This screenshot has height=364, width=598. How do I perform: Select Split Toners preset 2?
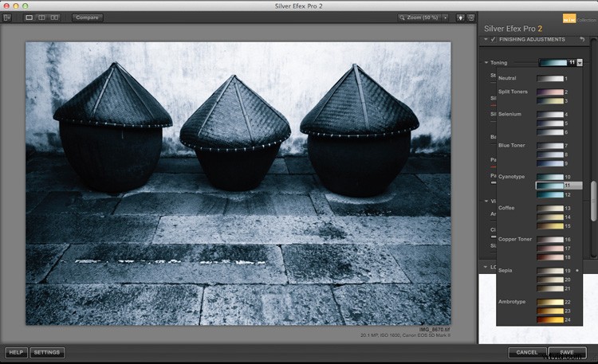click(550, 92)
